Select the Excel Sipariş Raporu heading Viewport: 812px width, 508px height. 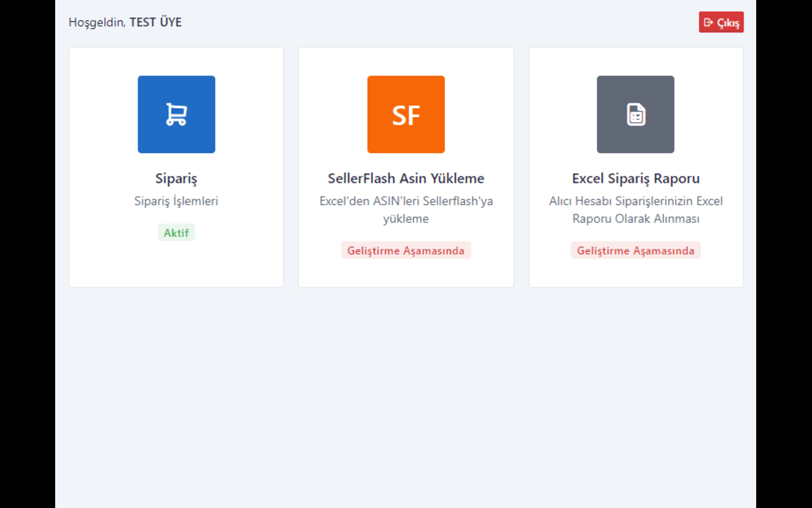tap(636, 178)
